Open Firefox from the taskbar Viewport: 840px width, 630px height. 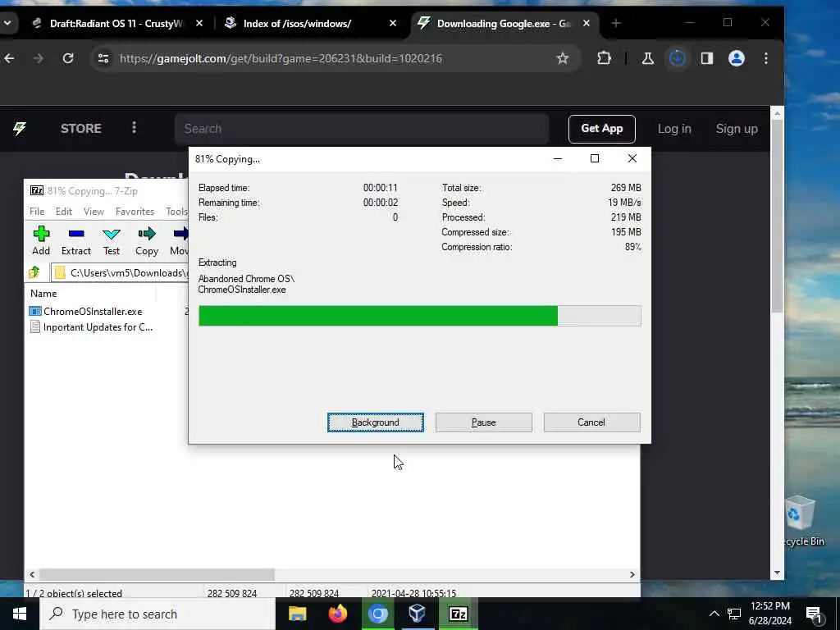coord(337,614)
